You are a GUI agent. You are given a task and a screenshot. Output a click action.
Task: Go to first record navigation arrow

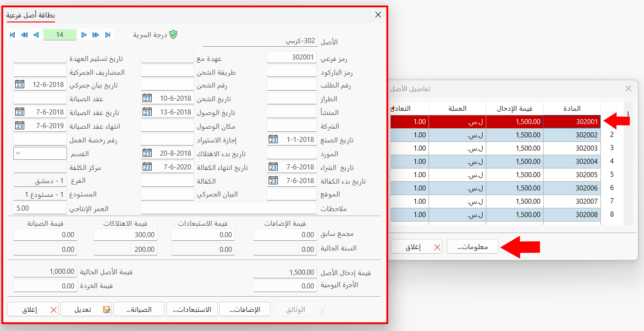12,35
